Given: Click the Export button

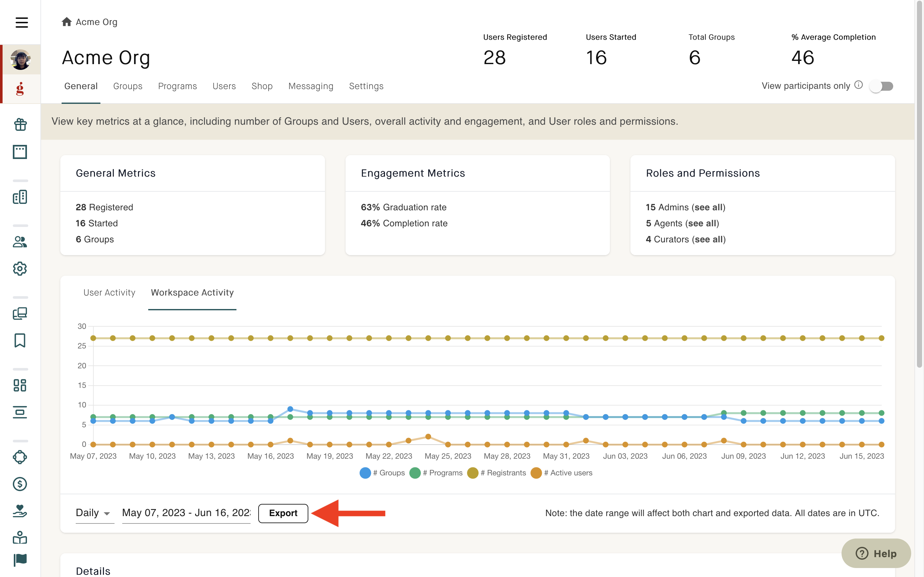Looking at the screenshot, I should pos(283,513).
